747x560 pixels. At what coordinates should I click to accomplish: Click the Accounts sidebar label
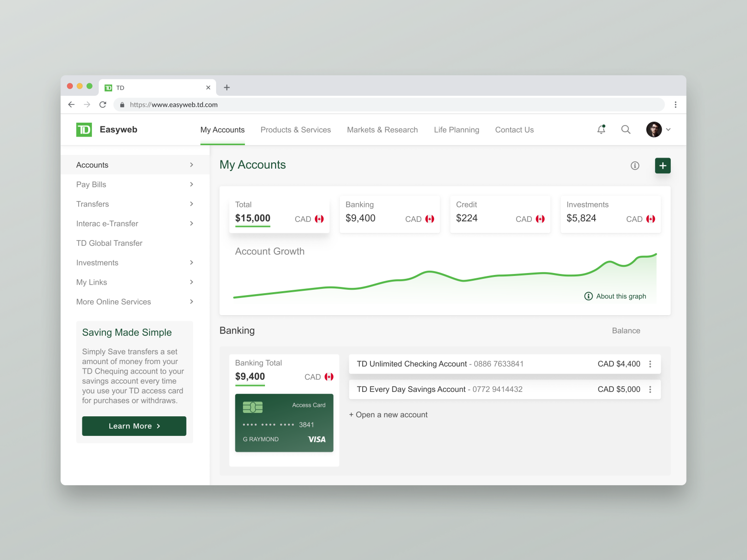[92, 165]
